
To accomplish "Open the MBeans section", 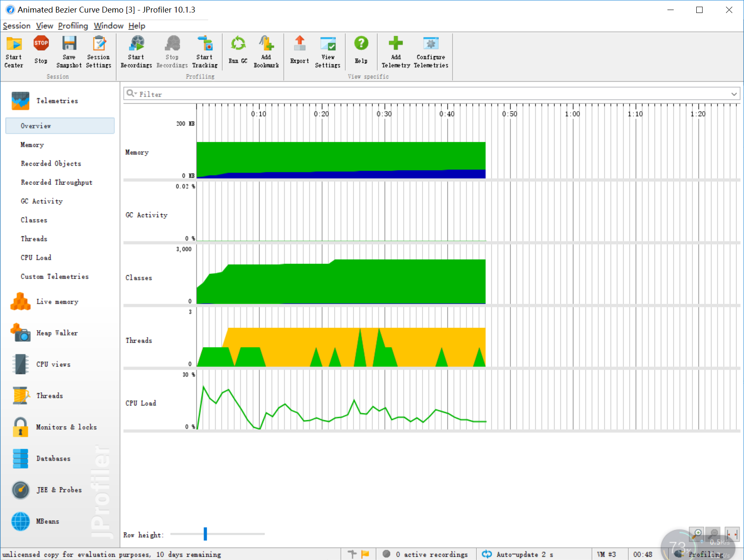I will (x=60, y=521).
